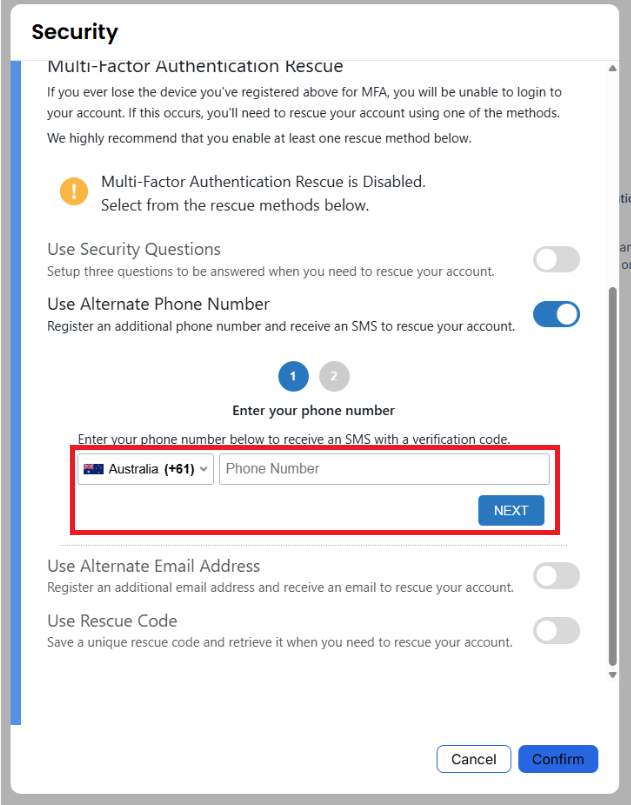
Task: Enable the Use Alternate Email Address toggle
Action: point(557,576)
